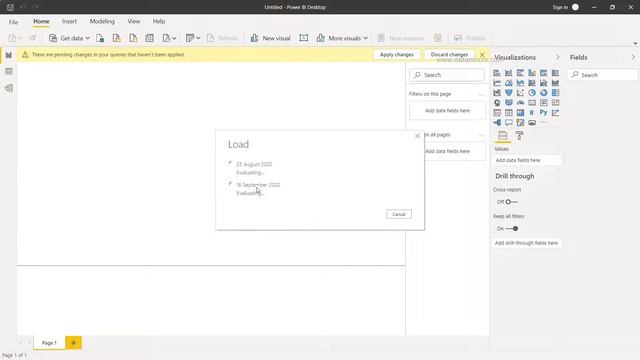This screenshot has height=360, width=640.
Task: Get more visuals via ellipsis
Action: point(544,122)
